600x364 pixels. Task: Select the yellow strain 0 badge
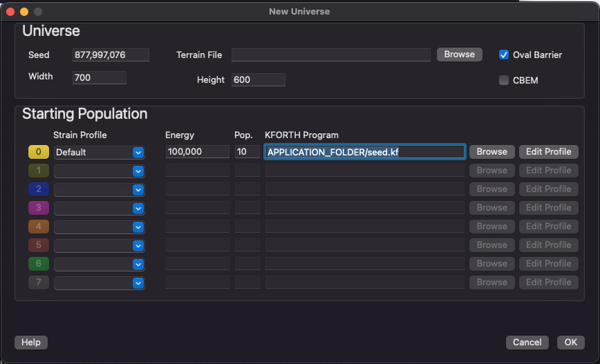click(39, 152)
